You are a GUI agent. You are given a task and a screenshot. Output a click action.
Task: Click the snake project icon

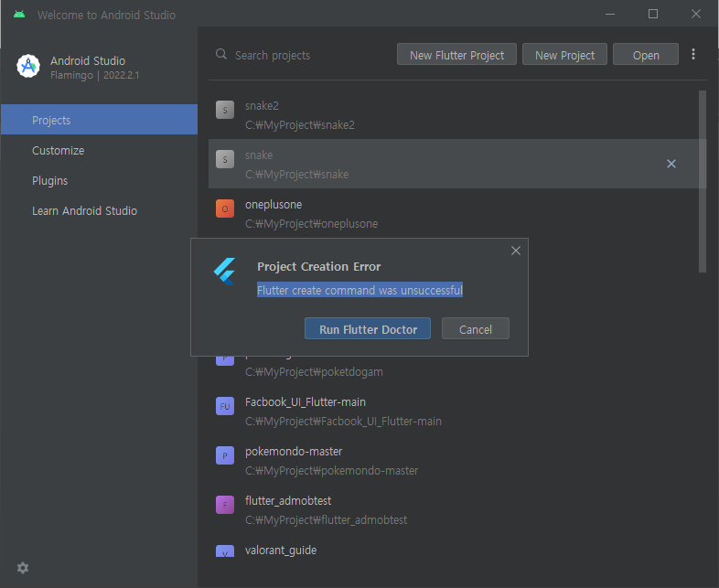(x=225, y=159)
